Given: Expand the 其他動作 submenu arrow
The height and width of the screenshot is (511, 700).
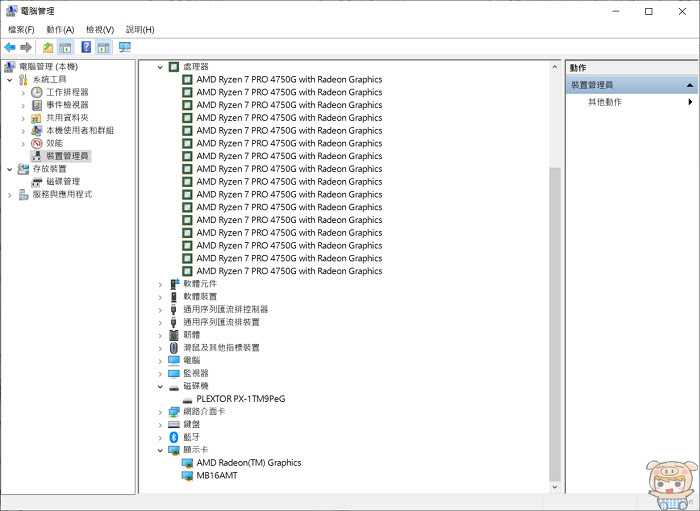Looking at the screenshot, I should (690, 102).
